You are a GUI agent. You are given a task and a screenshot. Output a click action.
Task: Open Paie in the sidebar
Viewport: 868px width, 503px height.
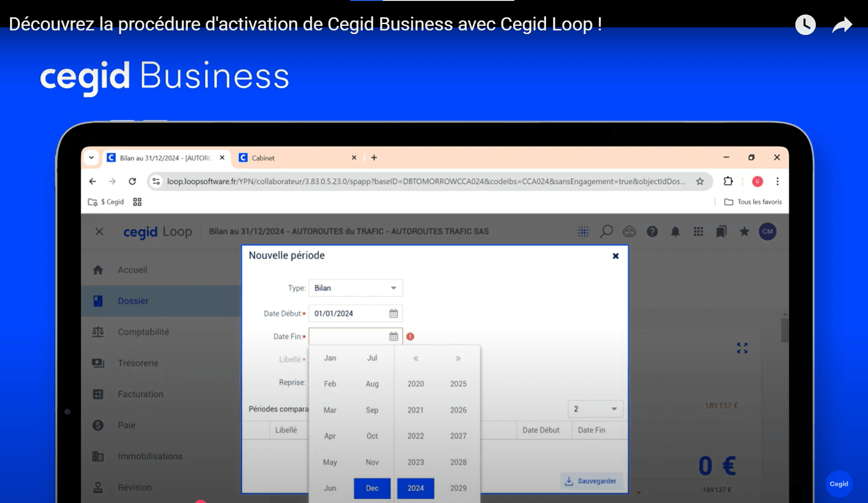point(161,425)
